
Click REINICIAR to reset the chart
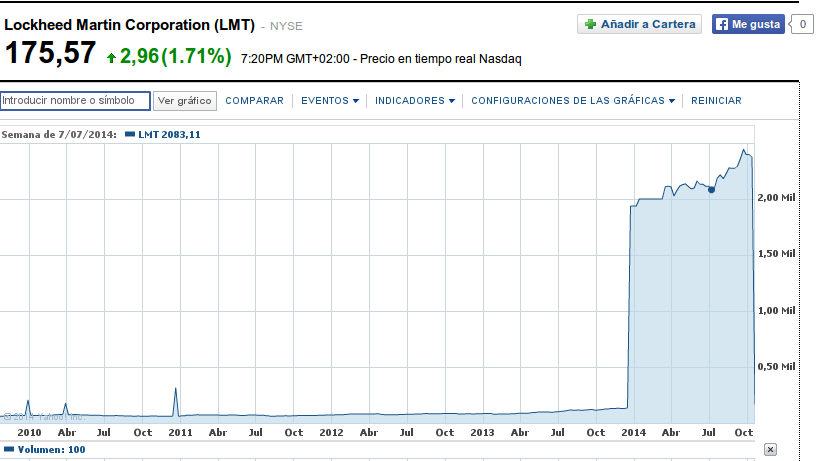coord(716,101)
